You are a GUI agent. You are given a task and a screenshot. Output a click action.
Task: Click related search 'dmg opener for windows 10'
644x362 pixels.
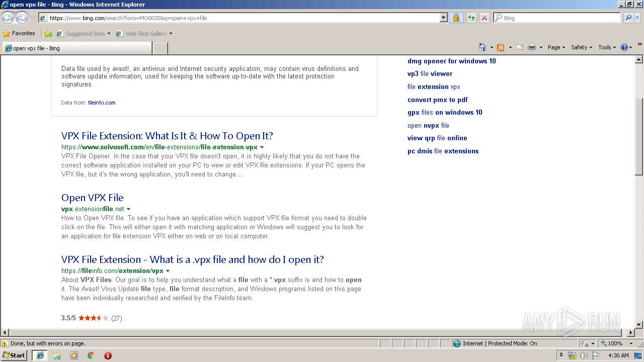tap(451, 61)
